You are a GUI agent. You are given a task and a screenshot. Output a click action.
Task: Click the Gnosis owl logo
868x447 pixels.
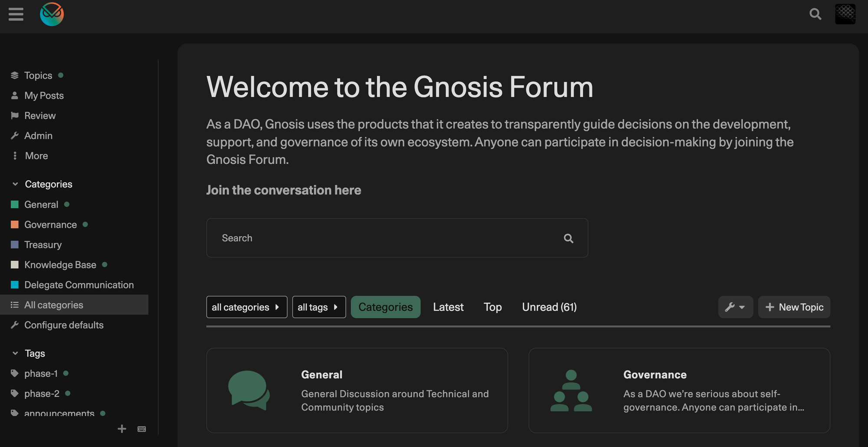(x=52, y=14)
